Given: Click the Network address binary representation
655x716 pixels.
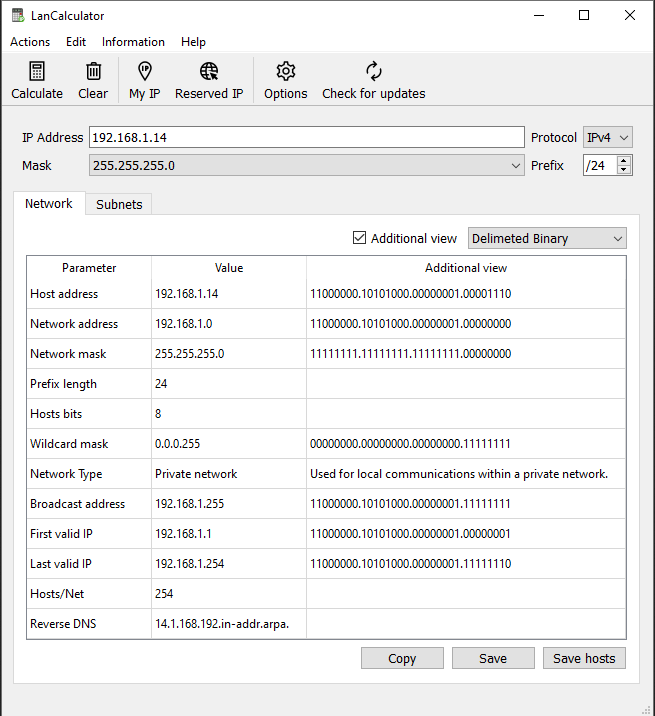Looking at the screenshot, I should pos(411,324).
